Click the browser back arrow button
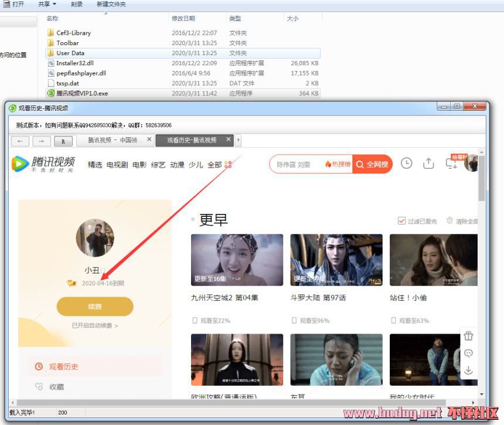 21,141
